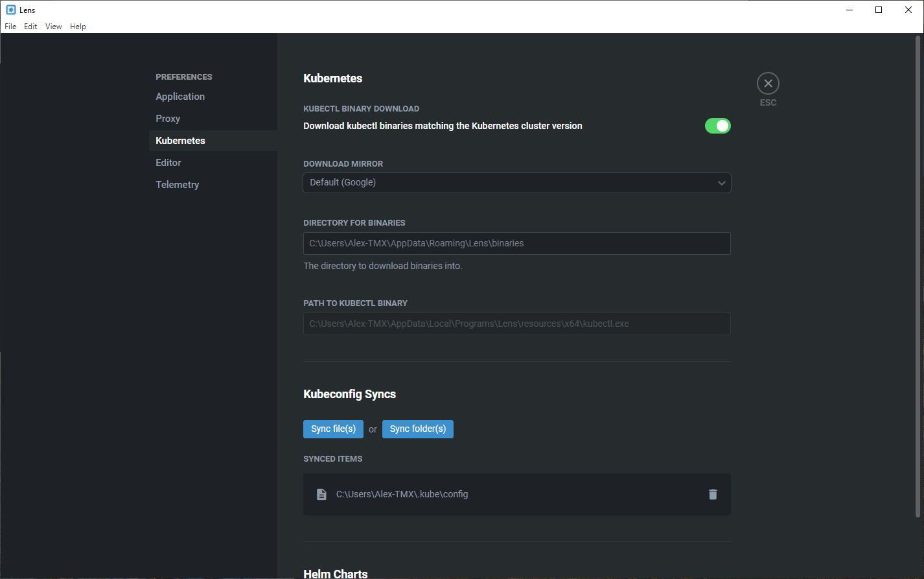The height and width of the screenshot is (579, 924).
Task: Click the Path to Kubectl Binary field
Action: [517, 324]
